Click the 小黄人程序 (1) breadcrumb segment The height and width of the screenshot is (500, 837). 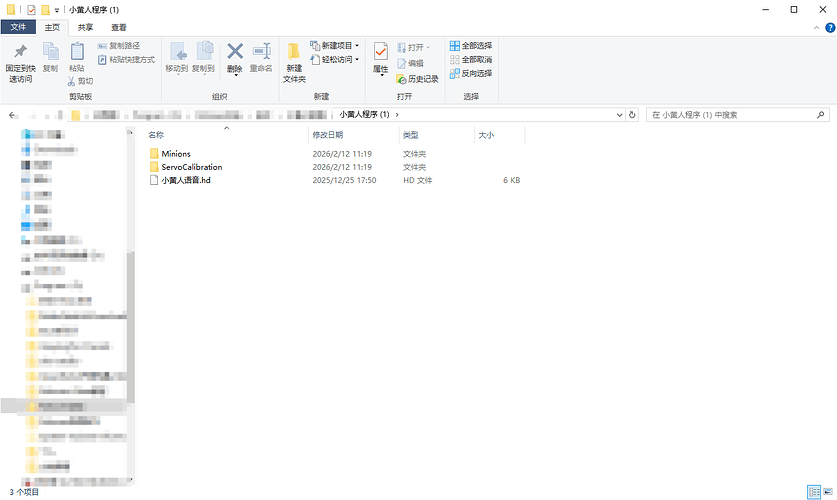click(365, 115)
